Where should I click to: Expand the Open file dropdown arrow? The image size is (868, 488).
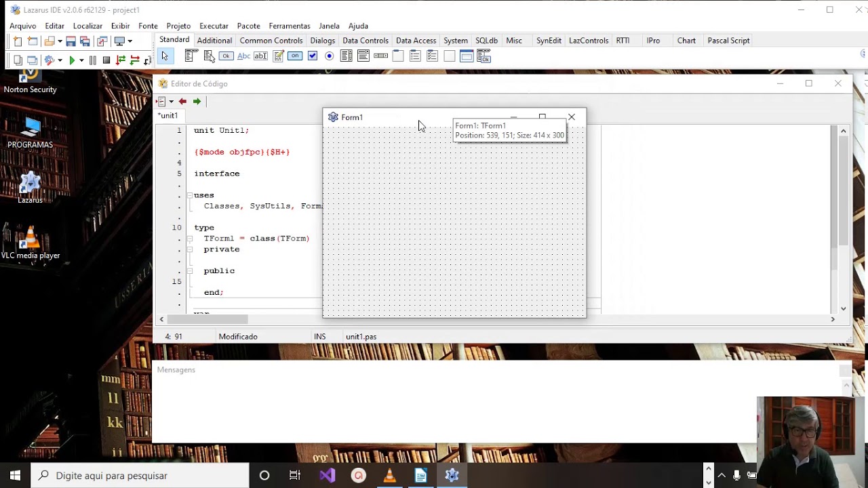tap(60, 41)
